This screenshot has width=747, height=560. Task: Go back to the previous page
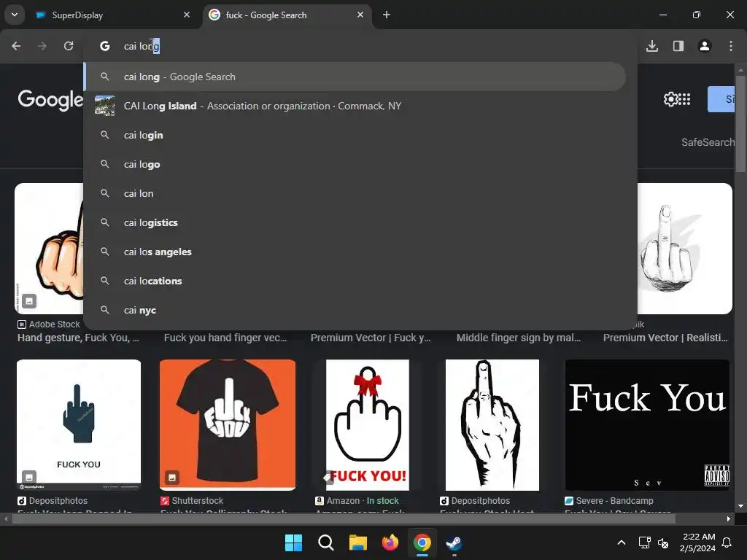[16, 46]
